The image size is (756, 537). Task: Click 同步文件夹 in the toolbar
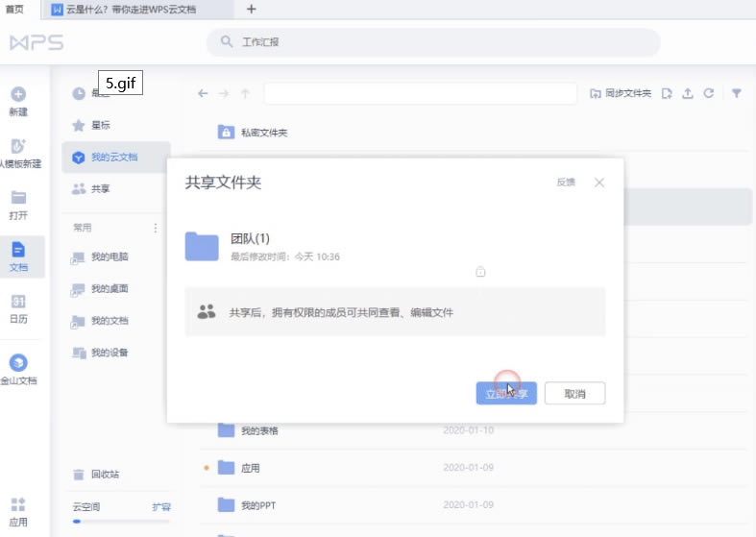tap(621, 93)
